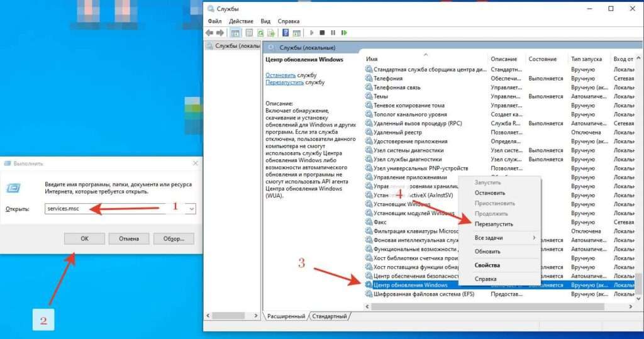
Task: Click left arrow of services list horizontal scrollbar
Action: [367, 306]
